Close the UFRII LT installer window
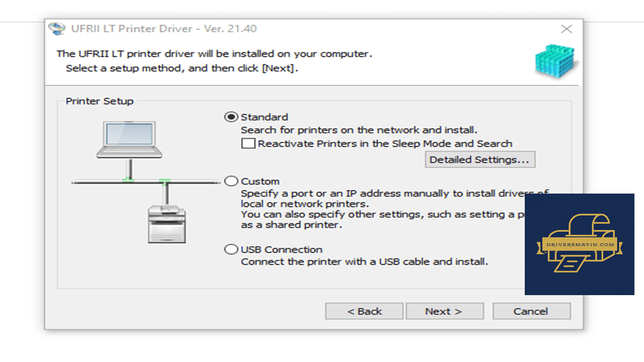 tap(567, 29)
